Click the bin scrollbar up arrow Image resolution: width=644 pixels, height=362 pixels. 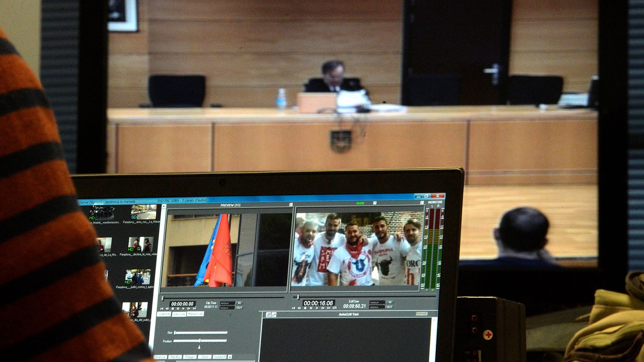click(x=163, y=206)
